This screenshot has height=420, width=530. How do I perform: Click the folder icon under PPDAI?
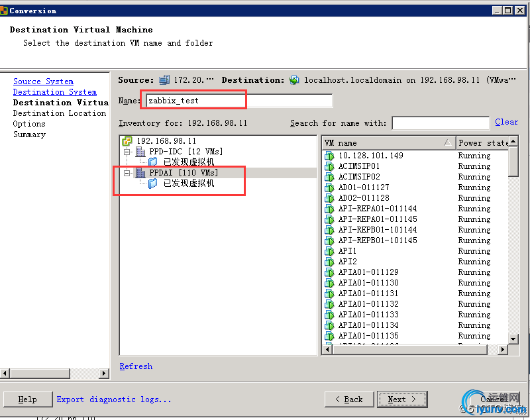(153, 184)
